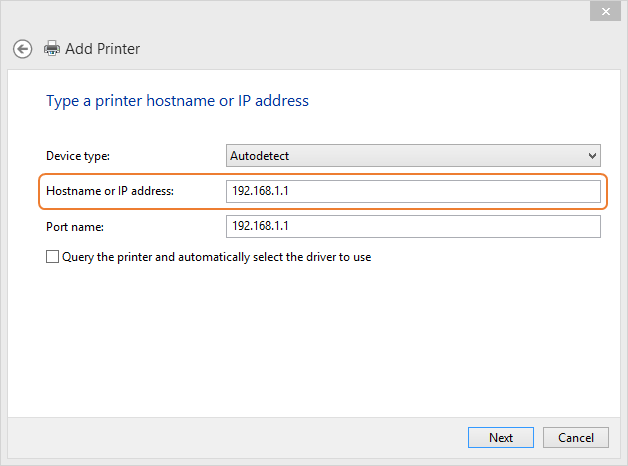Toggle via the 'Query the printer and automatically select' label
The image size is (628, 466).
(217, 257)
